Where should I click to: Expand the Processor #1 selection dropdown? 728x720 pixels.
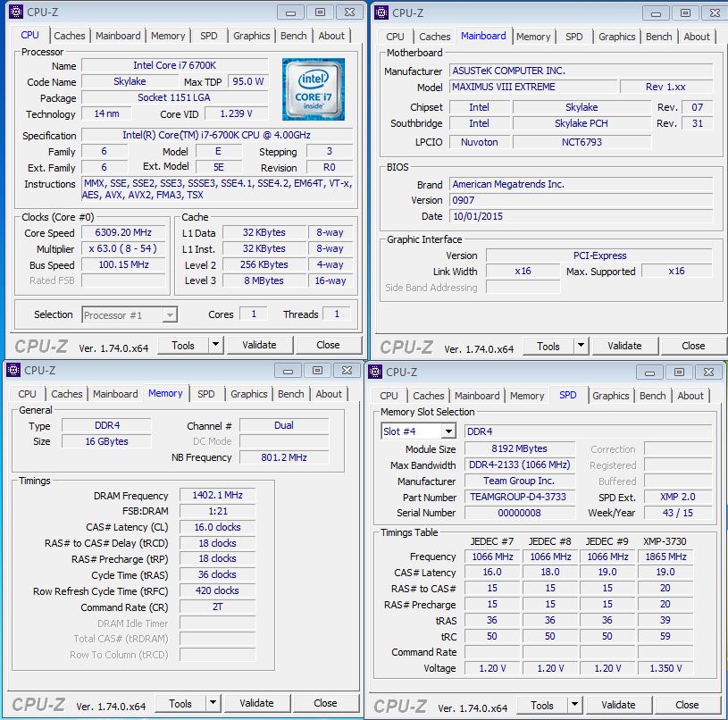[x=170, y=315]
